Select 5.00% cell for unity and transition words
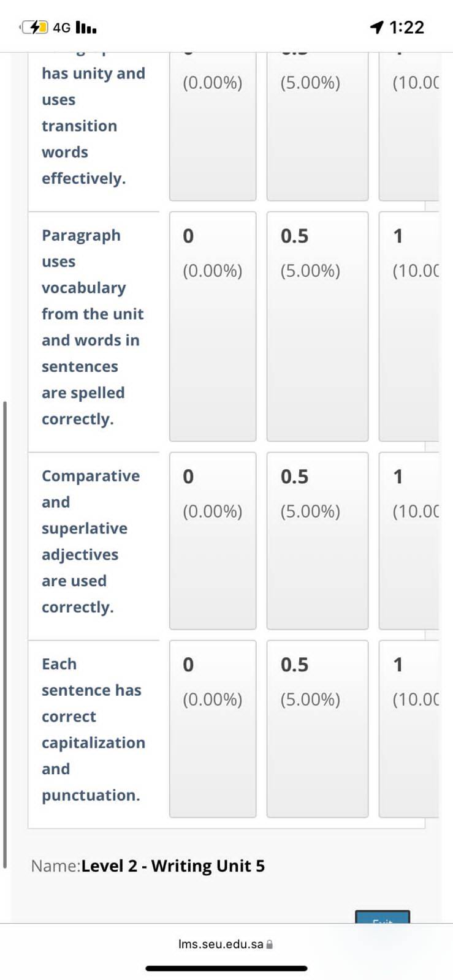 tap(318, 126)
